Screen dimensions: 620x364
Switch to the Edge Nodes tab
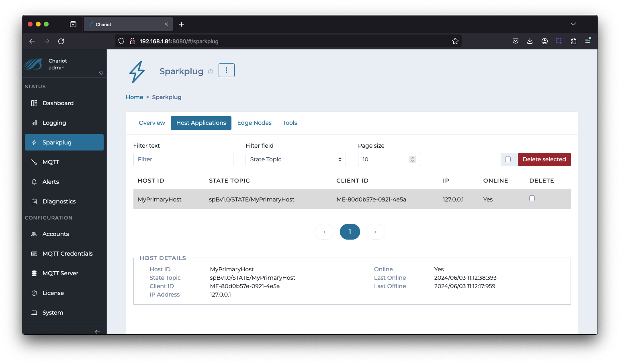coord(254,123)
